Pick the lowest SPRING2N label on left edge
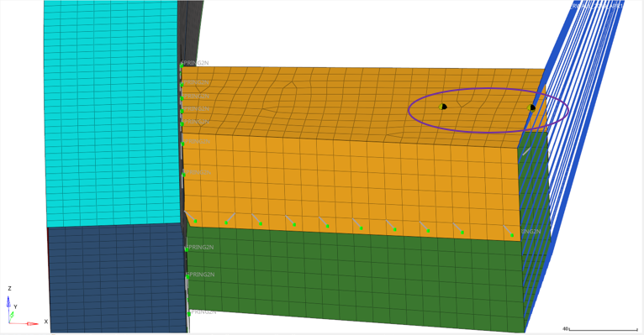The image size is (644, 335). (203, 311)
